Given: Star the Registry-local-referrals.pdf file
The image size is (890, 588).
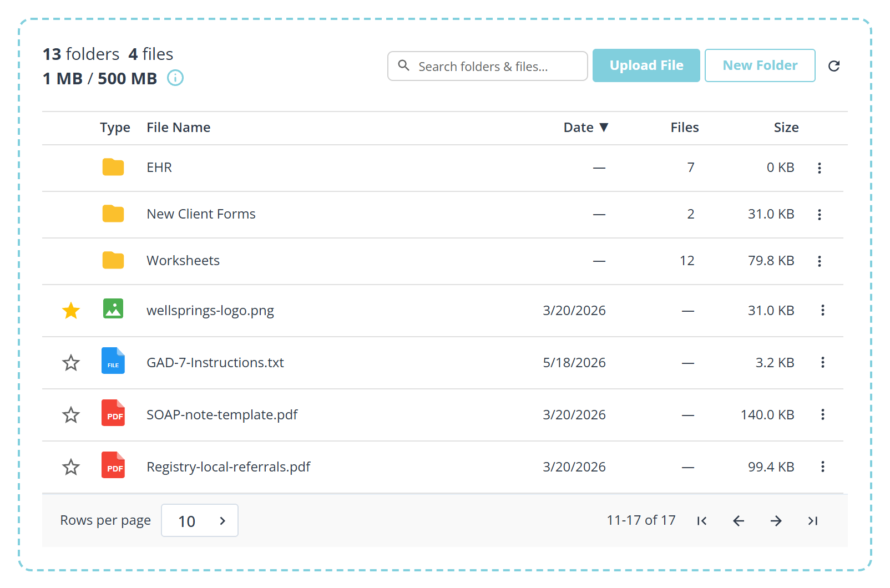Looking at the screenshot, I should [x=71, y=467].
